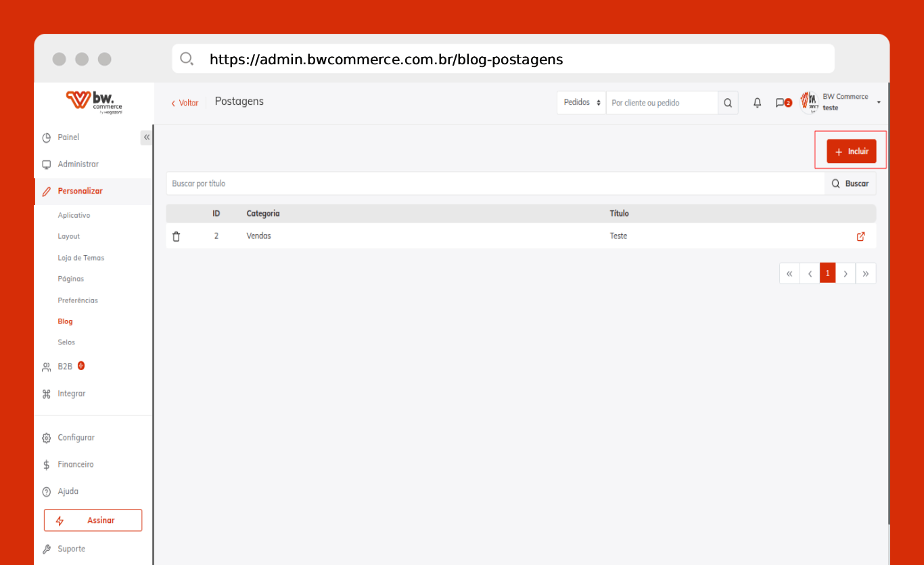Viewport: 924px width, 565px height.
Task: Click the Categoria column header
Action: [263, 213]
